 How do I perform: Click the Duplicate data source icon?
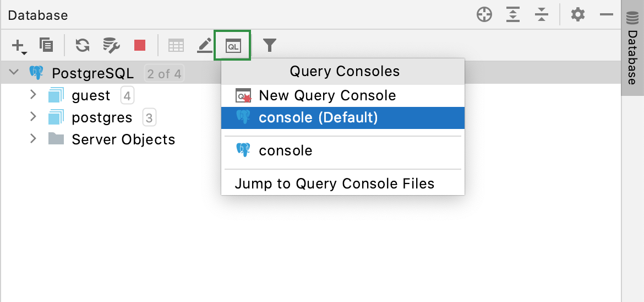[x=46, y=45]
